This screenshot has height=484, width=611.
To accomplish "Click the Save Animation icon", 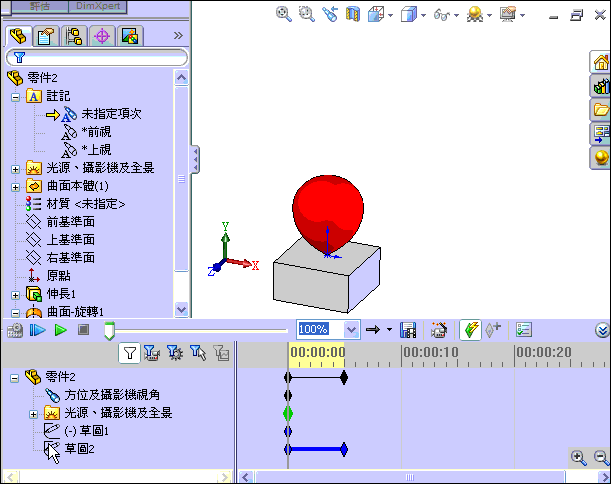I will pos(408,330).
